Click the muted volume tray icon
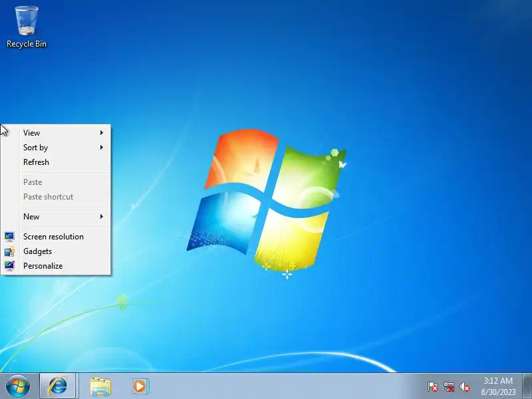 click(464, 386)
